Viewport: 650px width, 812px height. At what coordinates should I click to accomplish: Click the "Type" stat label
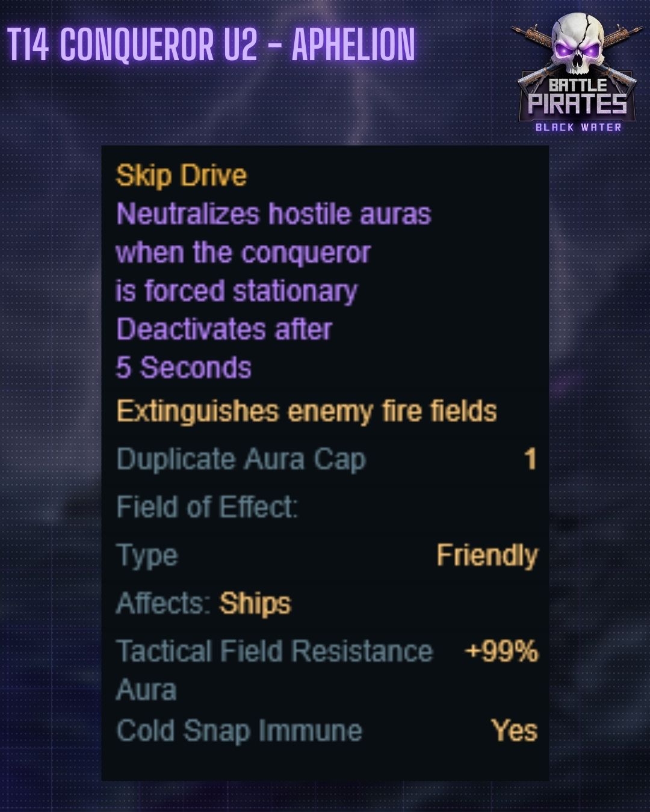147,555
